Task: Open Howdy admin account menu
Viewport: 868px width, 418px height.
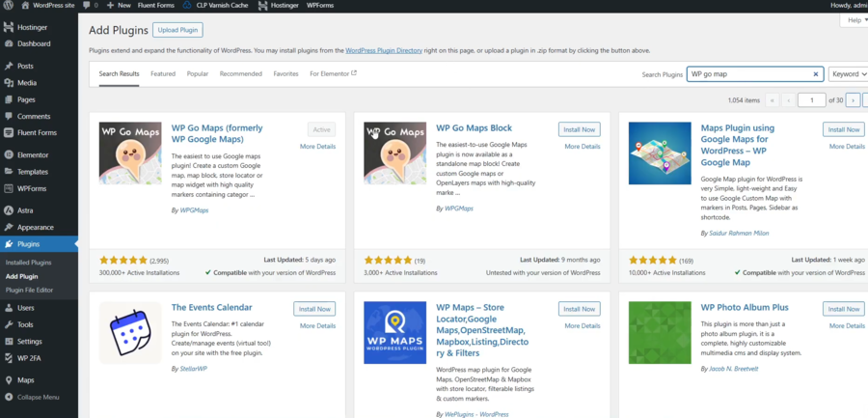Action: pos(849,5)
